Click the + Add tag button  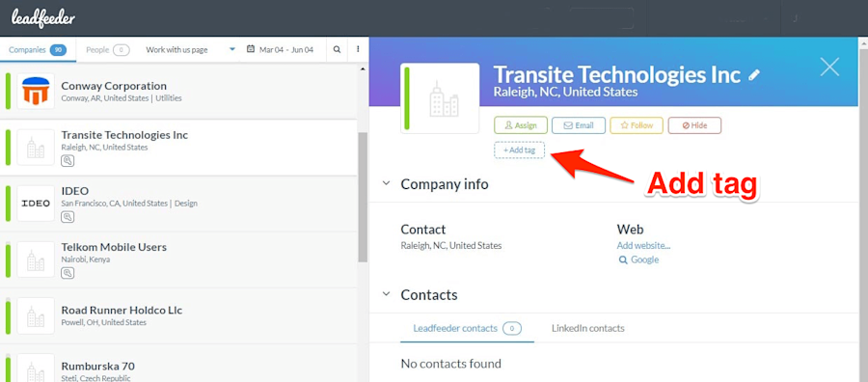click(x=519, y=150)
